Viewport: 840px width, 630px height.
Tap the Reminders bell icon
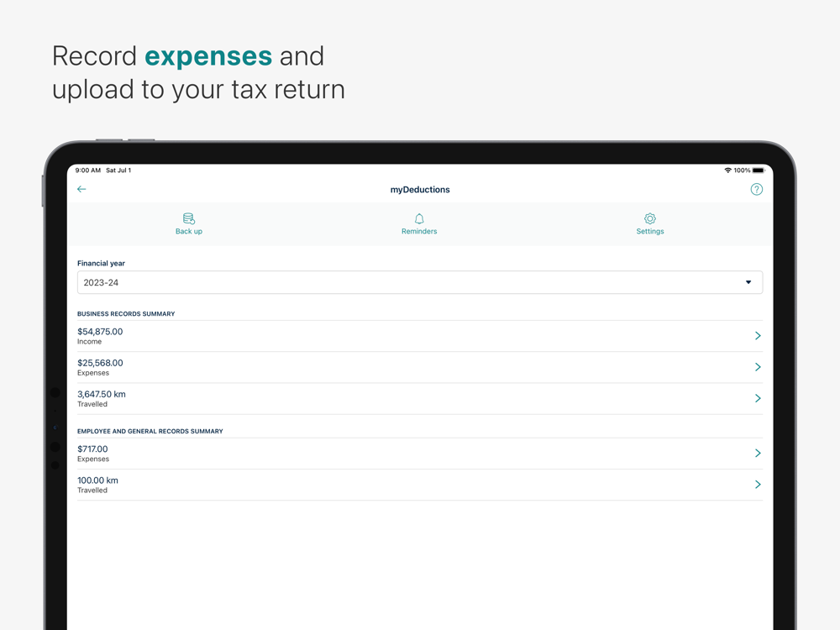tap(419, 218)
